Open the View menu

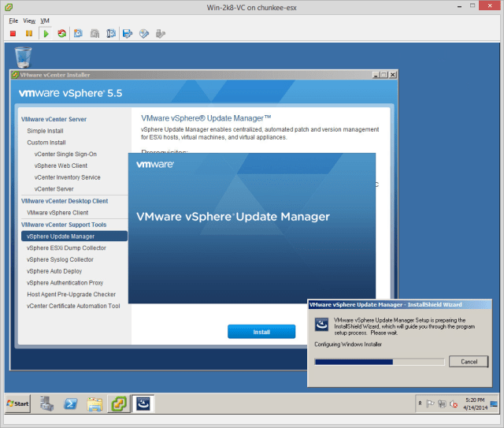(x=29, y=21)
